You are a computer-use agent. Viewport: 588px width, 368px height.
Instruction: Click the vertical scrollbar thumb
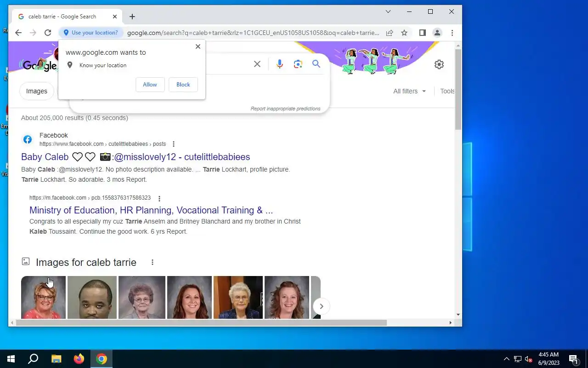point(458,89)
